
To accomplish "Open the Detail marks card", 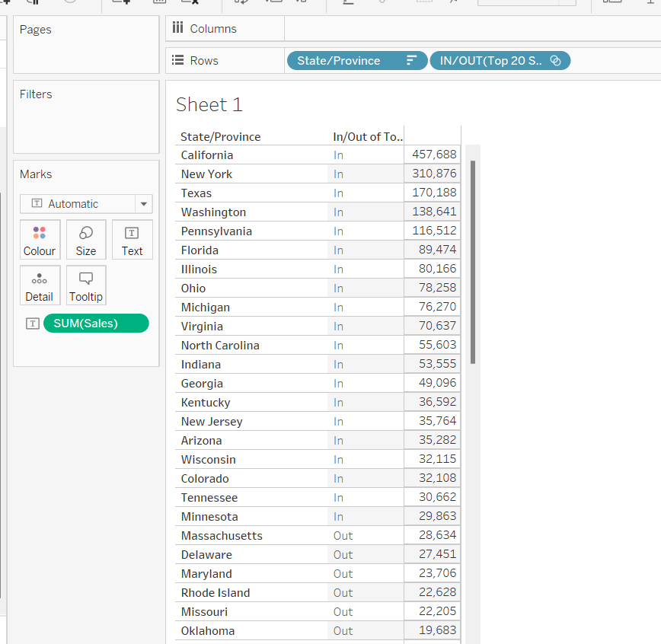I will (x=40, y=285).
